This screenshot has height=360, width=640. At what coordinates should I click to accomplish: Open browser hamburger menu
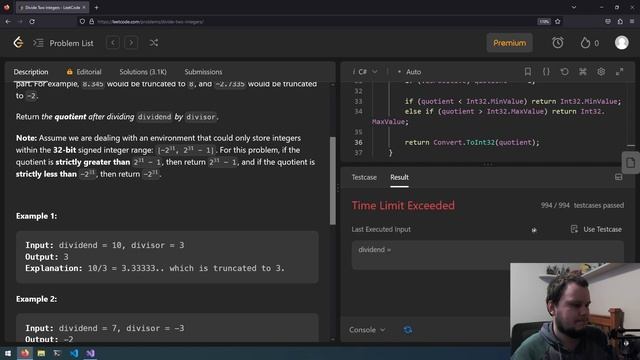[x=632, y=21]
